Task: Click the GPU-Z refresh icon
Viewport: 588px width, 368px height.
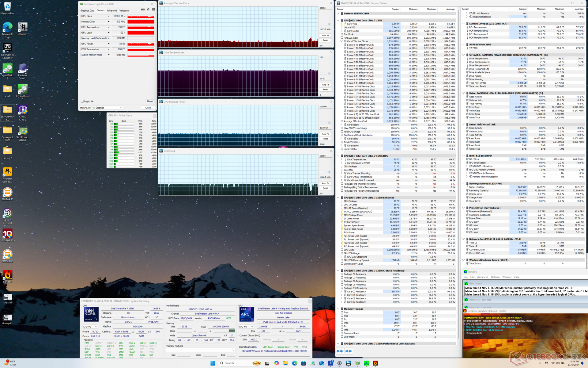Action: (x=148, y=10)
